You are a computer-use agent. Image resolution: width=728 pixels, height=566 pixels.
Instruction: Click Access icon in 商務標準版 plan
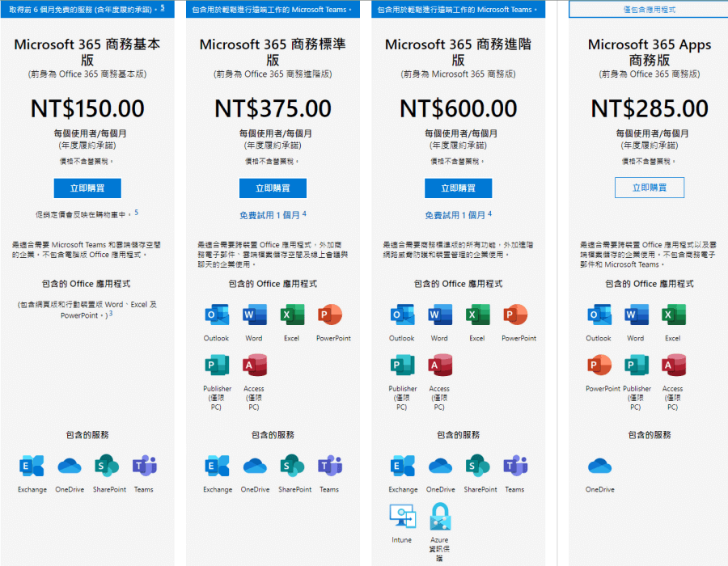point(255,365)
